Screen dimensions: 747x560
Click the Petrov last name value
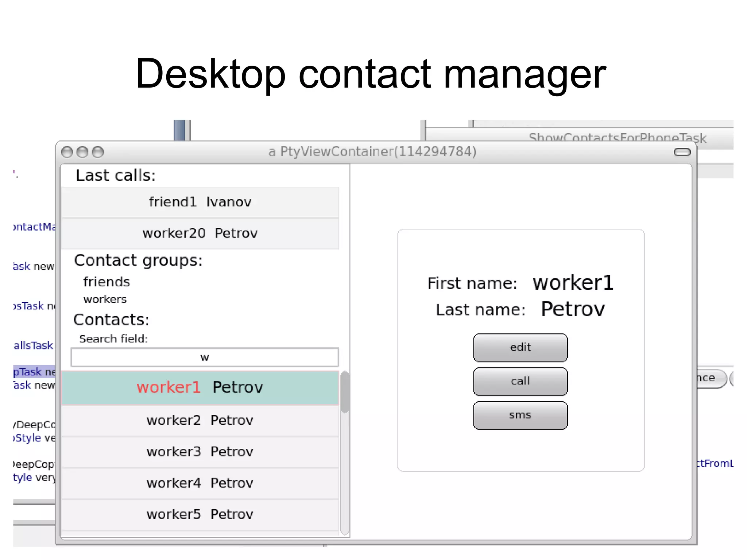tap(573, 309)
